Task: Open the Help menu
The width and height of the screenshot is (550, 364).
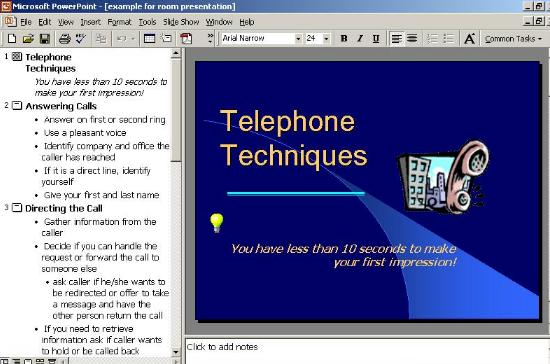Action: pos(247,22)
